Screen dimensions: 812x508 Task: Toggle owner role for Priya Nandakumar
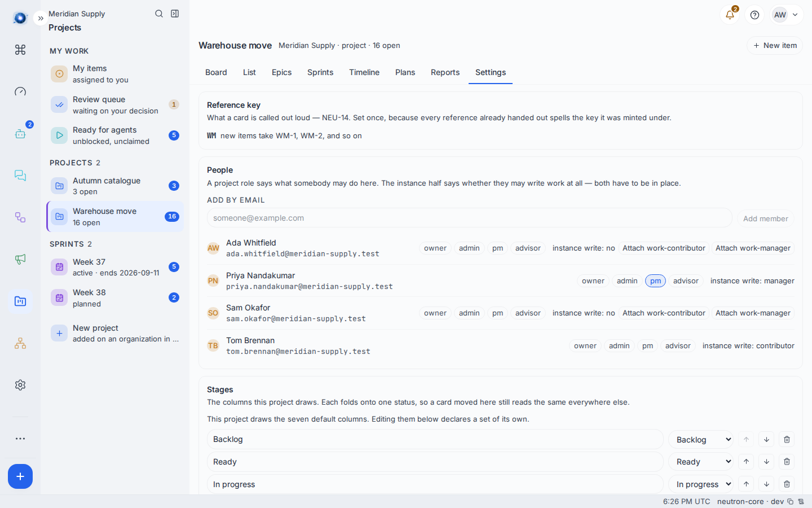(x=593, y=281)
